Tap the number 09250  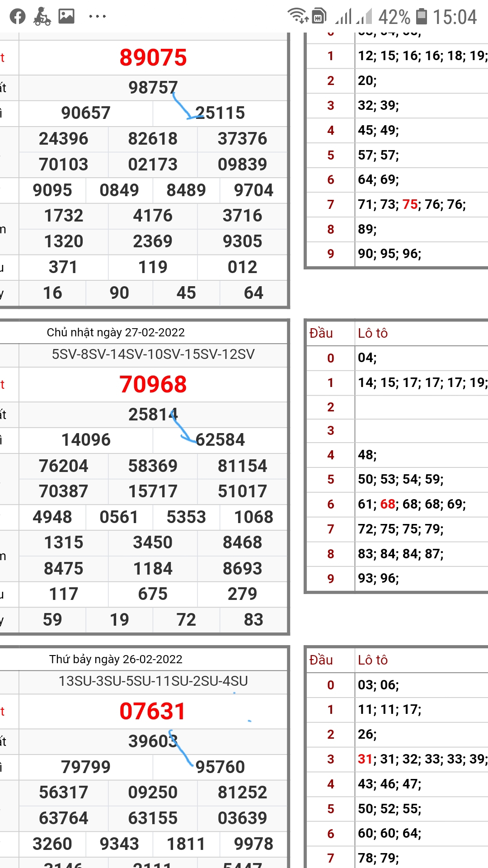153,793
